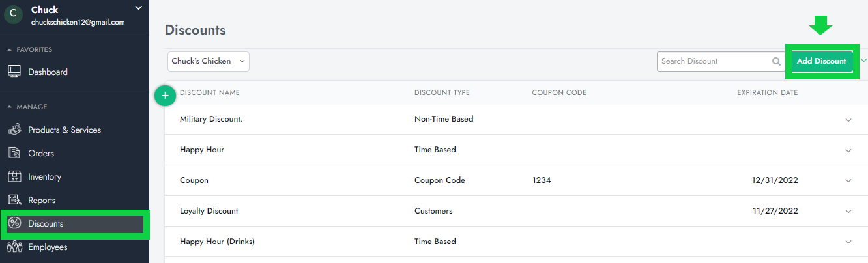Screen dimensions: 868x263
Task: Click the Add Discount button
Action: (x=821, y=61)
